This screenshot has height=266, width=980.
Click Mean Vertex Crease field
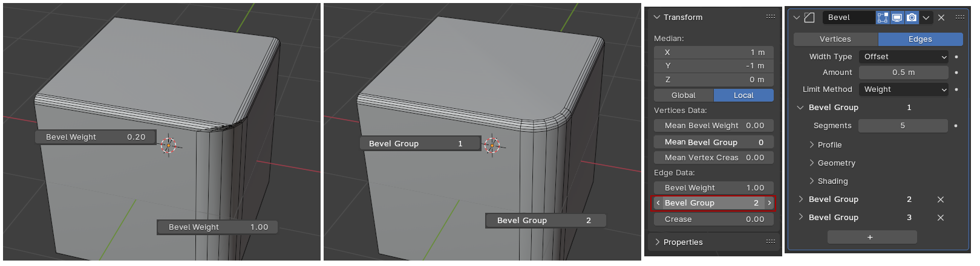[714, 158]
